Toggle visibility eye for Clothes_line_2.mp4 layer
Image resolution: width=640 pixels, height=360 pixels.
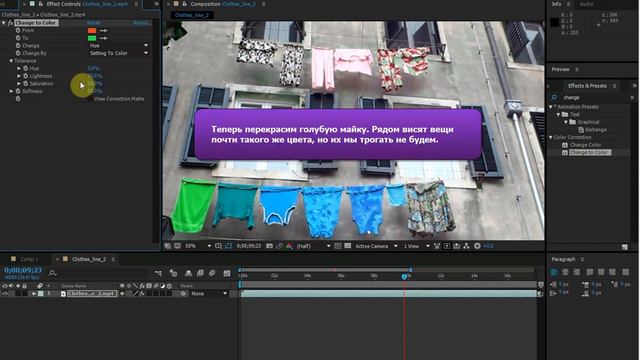coord(5,293)
